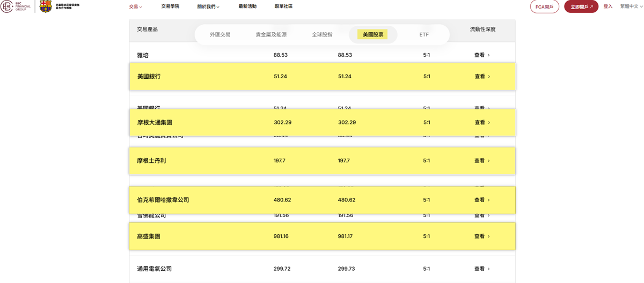Click the FCA開戶 button
The image size is (644, 283).
coord(544,6)
